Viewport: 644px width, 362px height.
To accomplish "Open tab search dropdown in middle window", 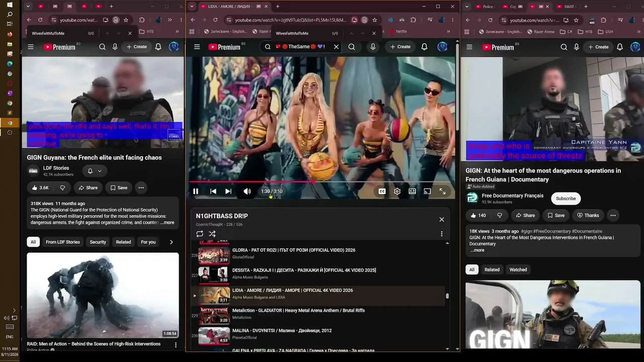I will pyautogui.click(x=192, y=7).
